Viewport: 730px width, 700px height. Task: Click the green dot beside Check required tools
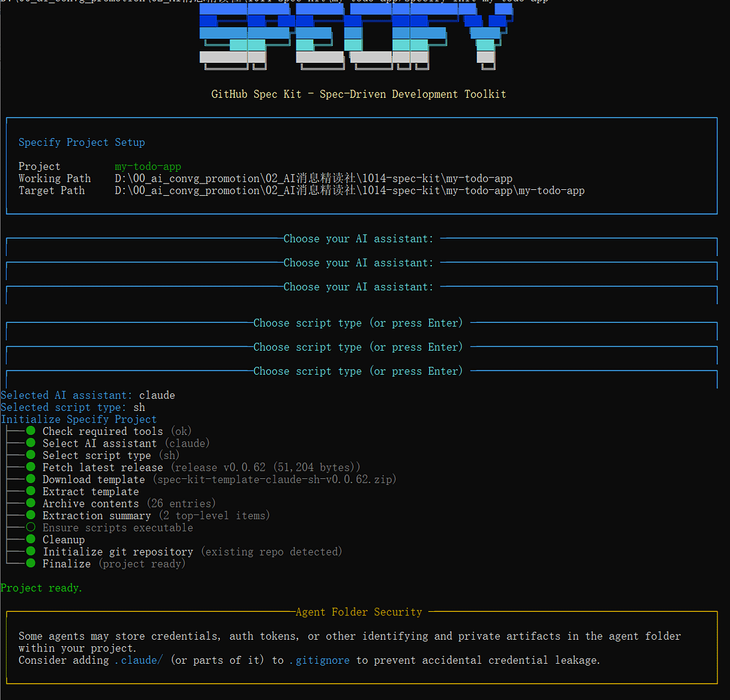click(x=30, y=431)
